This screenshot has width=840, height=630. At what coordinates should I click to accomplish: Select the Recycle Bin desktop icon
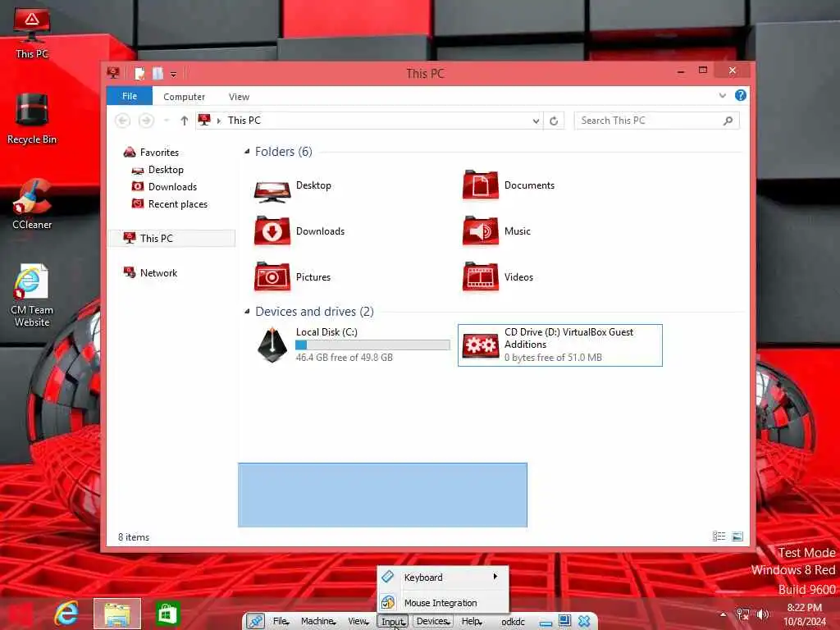click(x=32, y=118)
